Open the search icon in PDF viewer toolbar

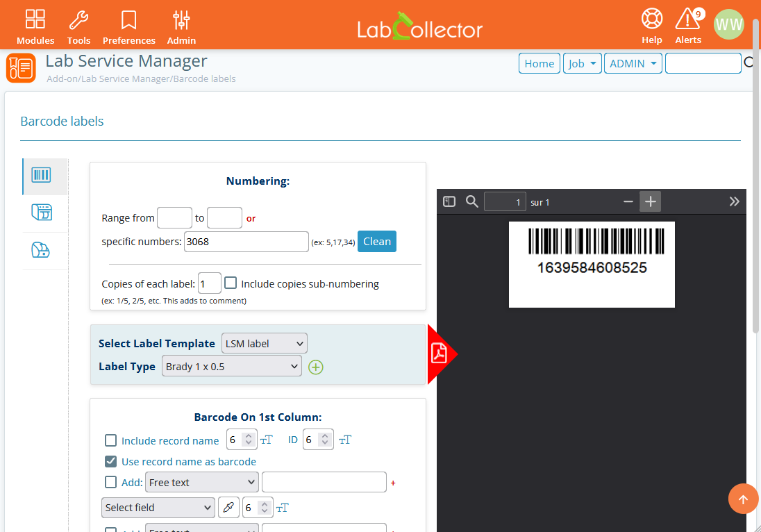pyautogui.click(x=471, y=201)
